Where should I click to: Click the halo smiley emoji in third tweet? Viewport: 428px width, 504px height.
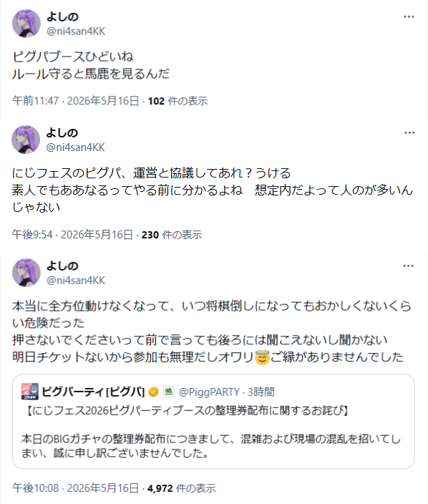point(262,357)
